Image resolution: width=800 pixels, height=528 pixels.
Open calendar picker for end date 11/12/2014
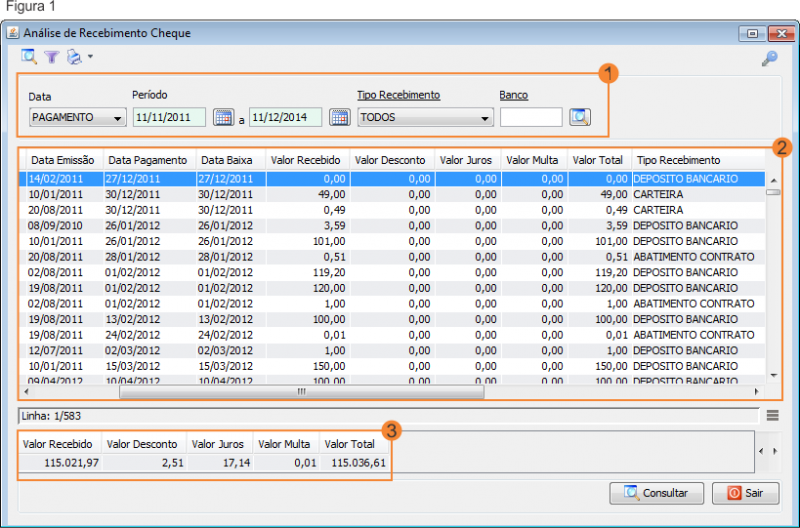tap(339, 117)
